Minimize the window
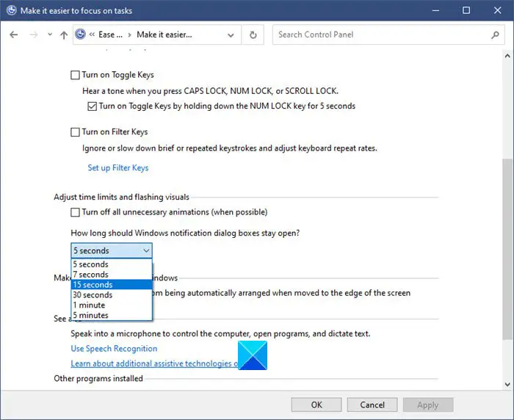 435,10
